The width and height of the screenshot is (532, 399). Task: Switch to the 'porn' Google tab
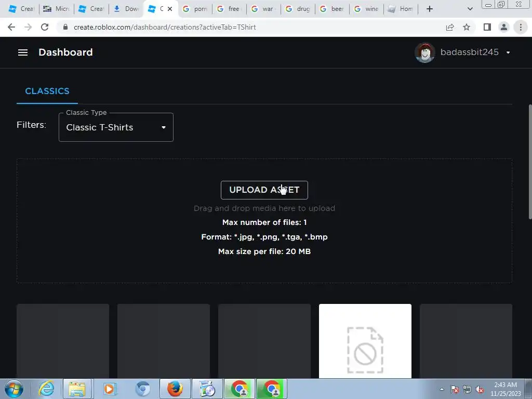[x=195, y=9]
